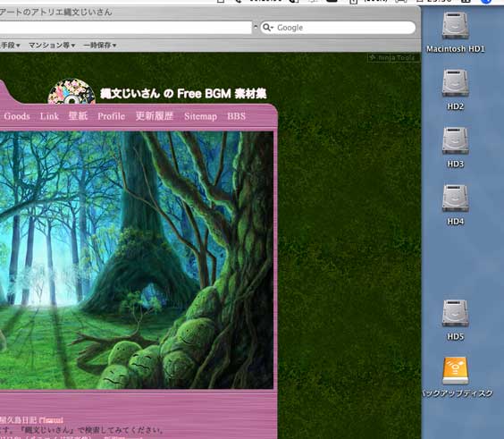Select the HD3 drive on desktop

tap(455, 140)
